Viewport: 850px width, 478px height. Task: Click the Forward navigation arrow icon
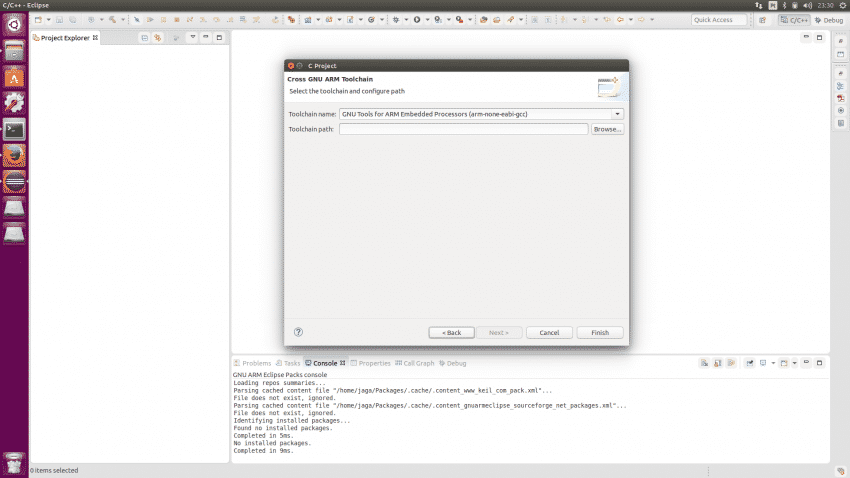click(x=641, y=20)
